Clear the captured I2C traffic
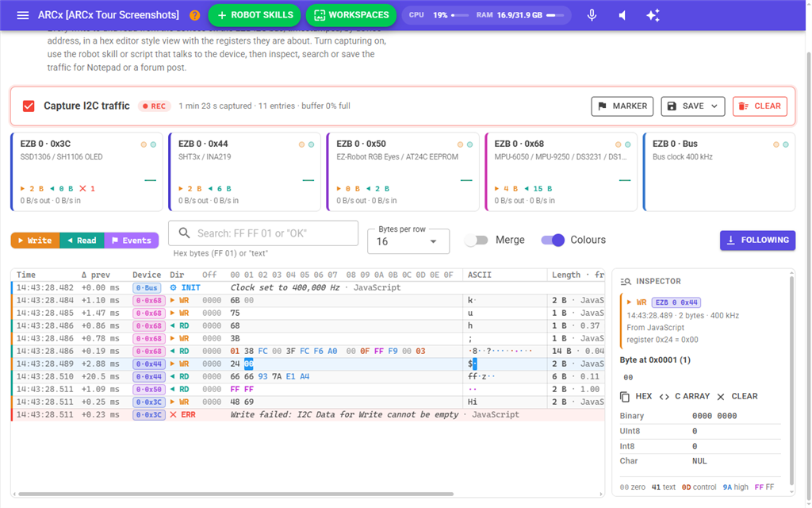 tap(760, 106)
